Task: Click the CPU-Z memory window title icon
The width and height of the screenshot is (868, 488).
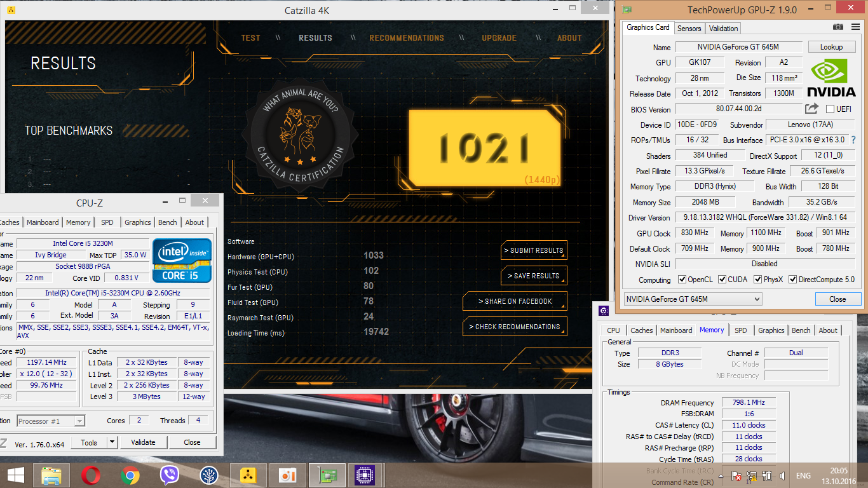Action: click(x=604, y=311)
